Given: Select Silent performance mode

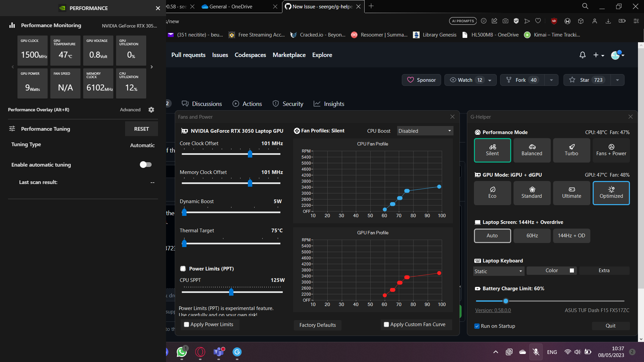Looking at the screenshot, I should coord(492,150).
